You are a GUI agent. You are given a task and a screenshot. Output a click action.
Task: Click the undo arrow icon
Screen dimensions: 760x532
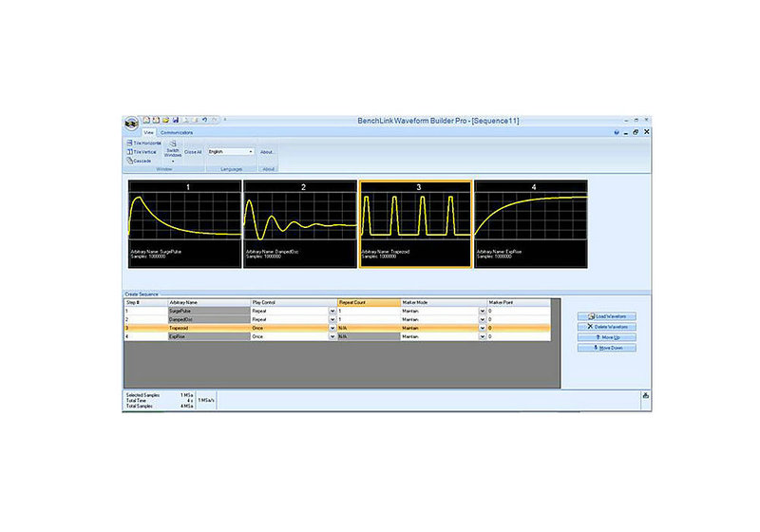point(204,120)
